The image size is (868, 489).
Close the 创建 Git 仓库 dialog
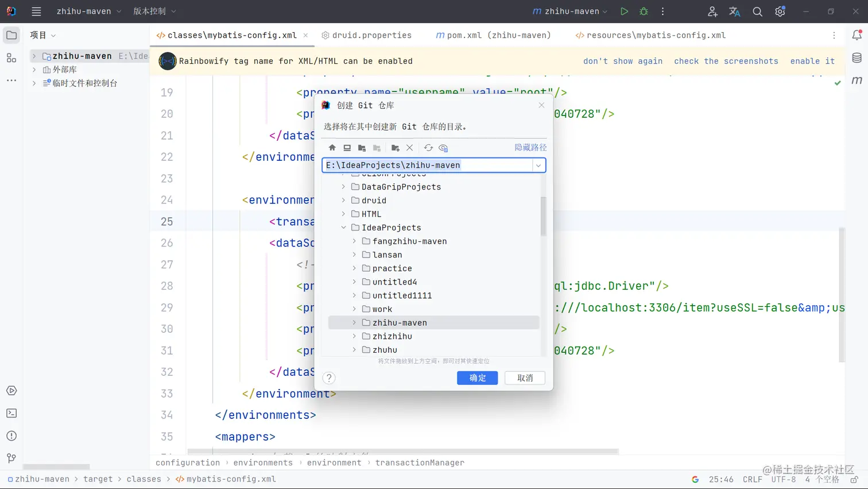[541, 105]
